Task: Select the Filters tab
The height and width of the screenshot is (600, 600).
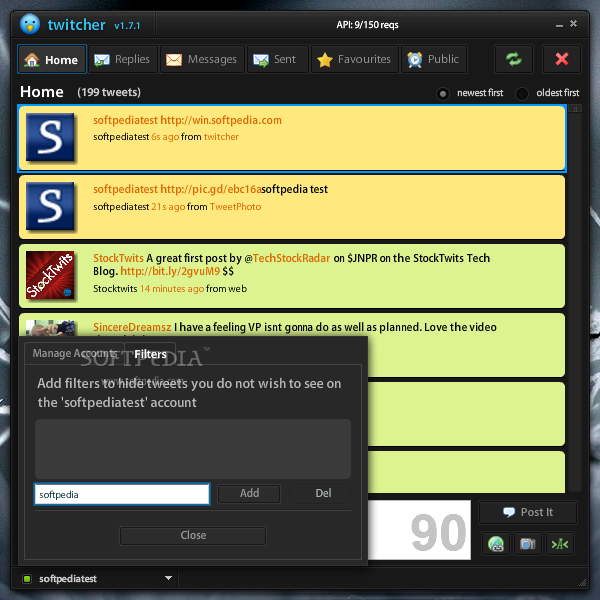Action: (x=150, y=354)
